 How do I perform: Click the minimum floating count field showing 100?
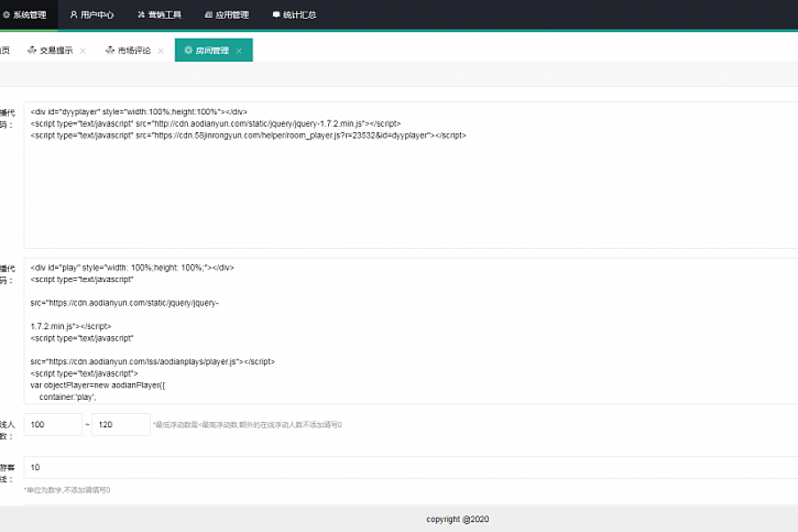pos(53,425)
